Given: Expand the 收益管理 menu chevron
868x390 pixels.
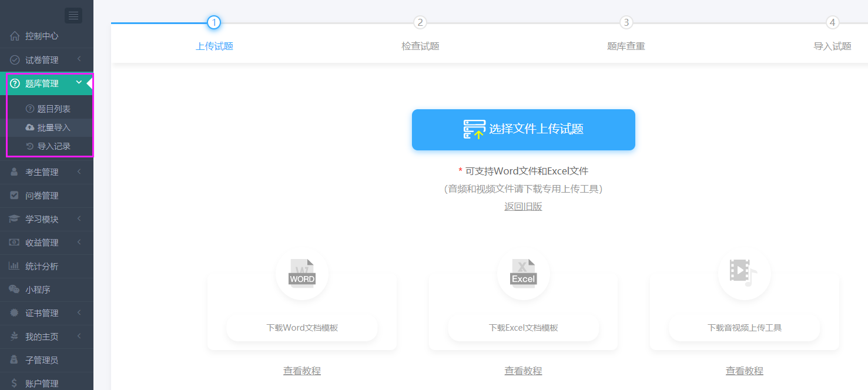Looking at the screenshot, I should 79,243.
